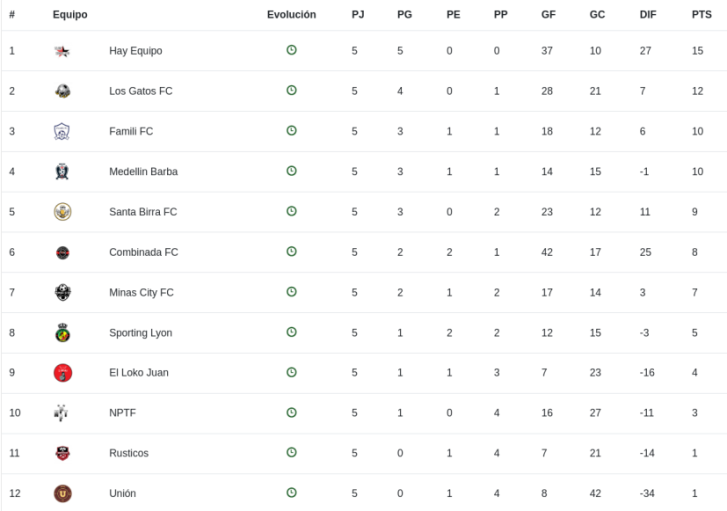Open the evolution clock icon for NPTF

tap(291, 412)
